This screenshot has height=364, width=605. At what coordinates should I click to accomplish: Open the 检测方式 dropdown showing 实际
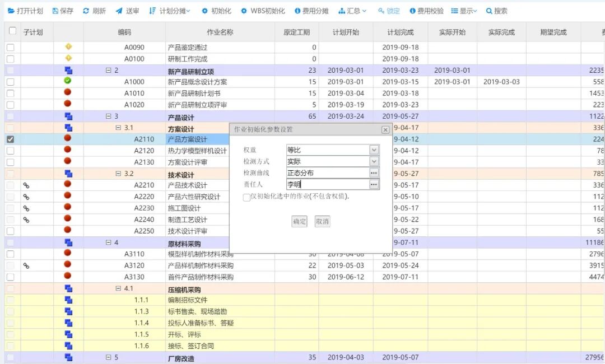click(373, 161)
